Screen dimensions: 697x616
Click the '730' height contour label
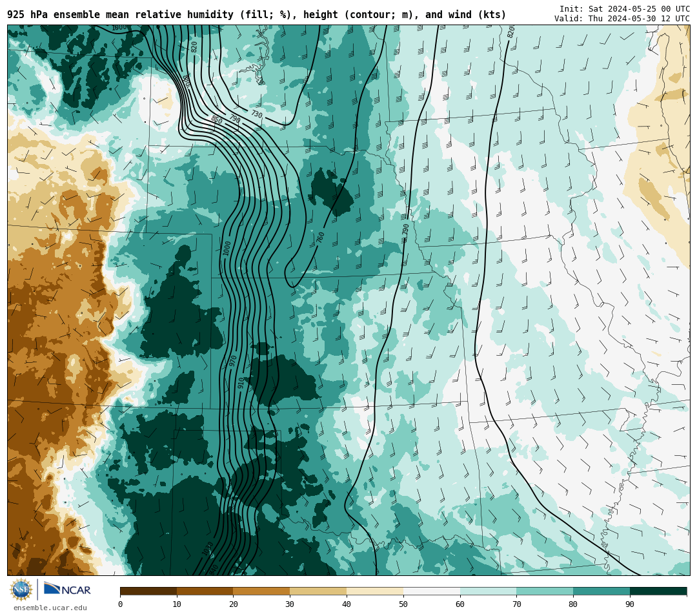coord(257,114)
